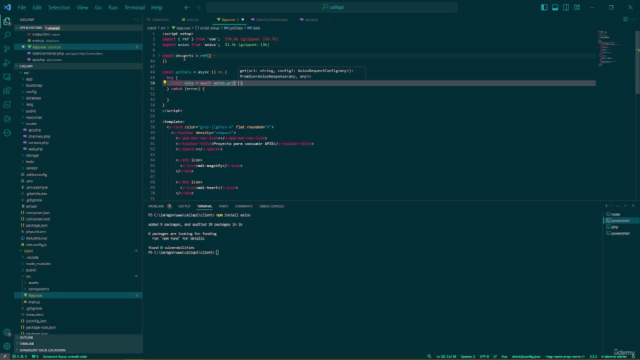
Task: Open the Edit menu
Action: click(x=37, y=7)
